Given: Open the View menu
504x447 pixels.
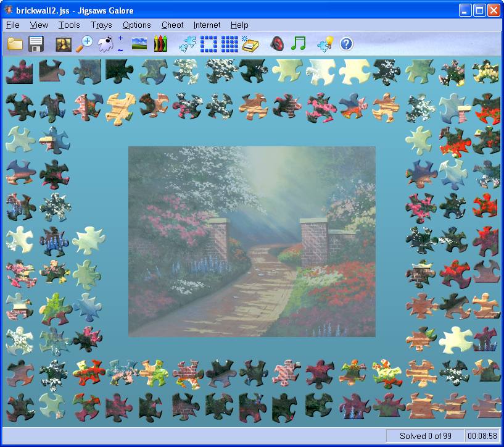Looking at the screenshot, I should tap(39, 25).
